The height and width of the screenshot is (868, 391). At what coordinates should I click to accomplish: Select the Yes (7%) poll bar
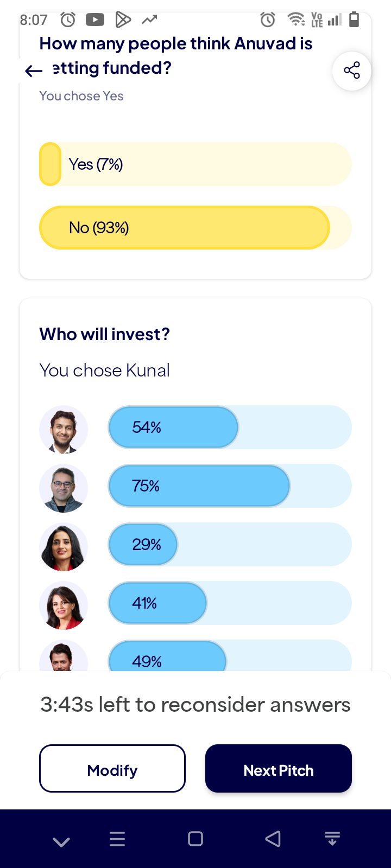pos(195,164)
